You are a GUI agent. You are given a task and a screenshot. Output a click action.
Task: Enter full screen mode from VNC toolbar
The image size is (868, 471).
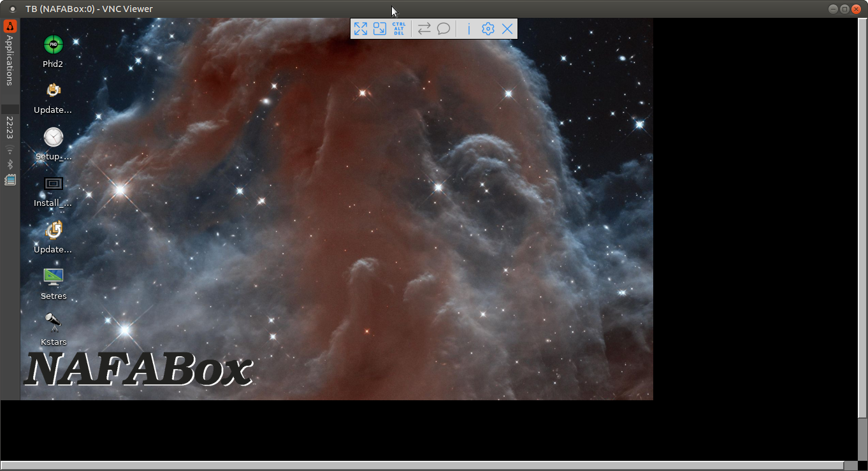point(361,29)
